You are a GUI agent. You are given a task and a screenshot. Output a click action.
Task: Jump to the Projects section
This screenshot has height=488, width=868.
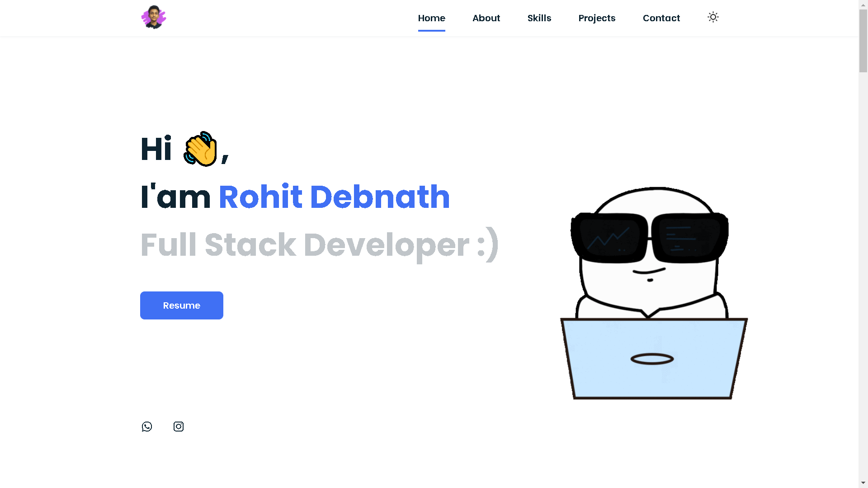coord(597,18)
